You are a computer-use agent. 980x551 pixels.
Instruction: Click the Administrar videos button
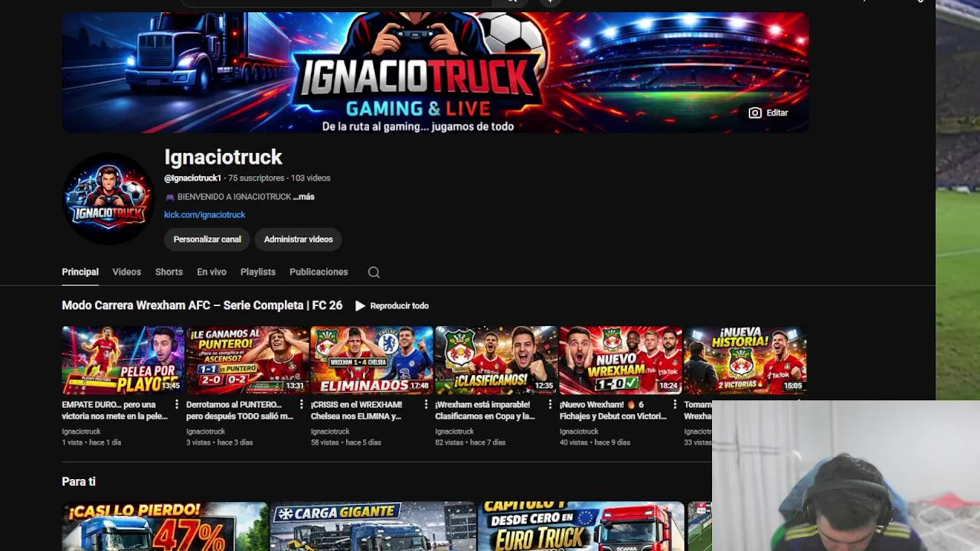[x=299, y=240]
